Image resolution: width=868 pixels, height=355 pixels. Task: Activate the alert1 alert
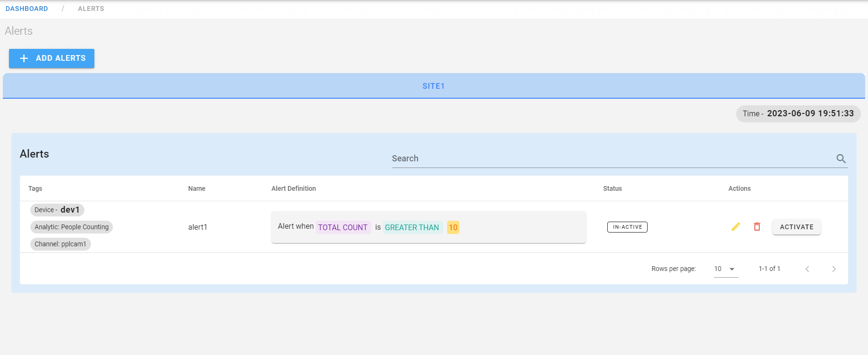(x=796, y=227)
